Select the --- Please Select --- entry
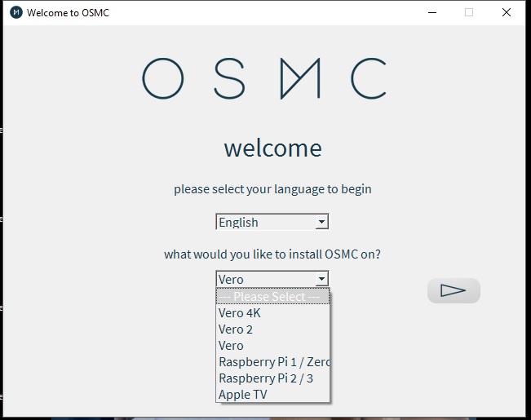The image size is (531, 420). (x=272, y=296)
